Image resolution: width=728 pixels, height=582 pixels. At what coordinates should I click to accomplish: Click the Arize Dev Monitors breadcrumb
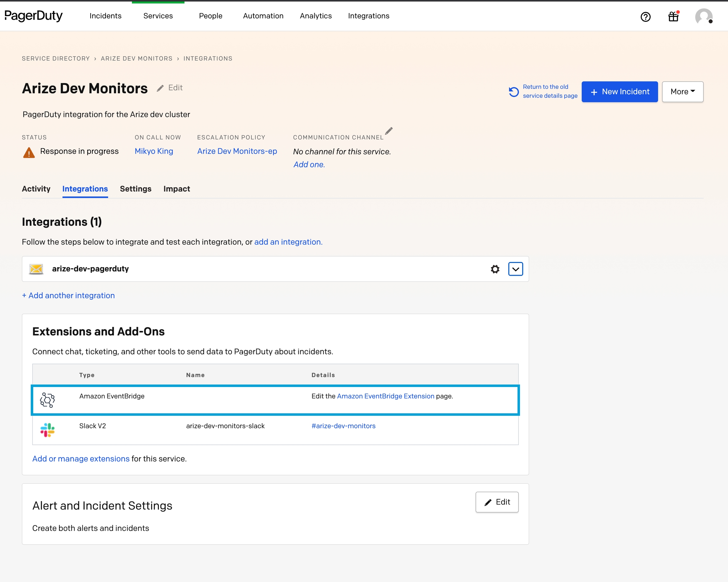pyautogui.click(x=136, y=58)
